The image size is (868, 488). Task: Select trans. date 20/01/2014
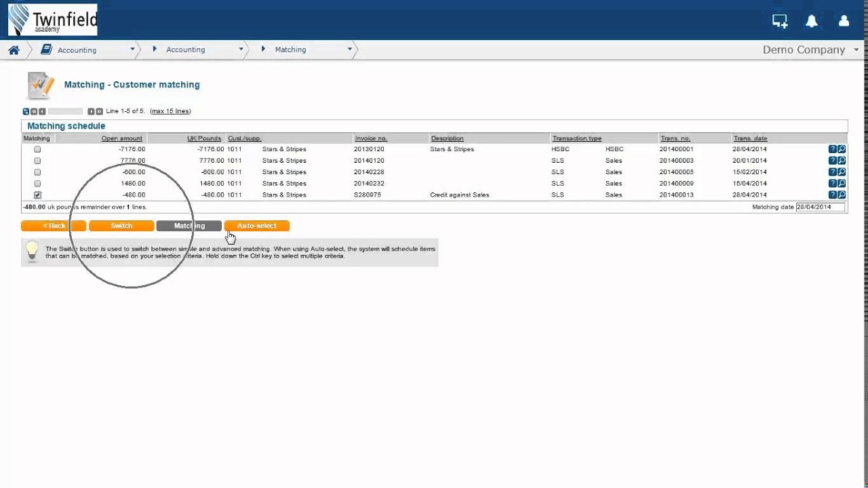tap(749, 161)
